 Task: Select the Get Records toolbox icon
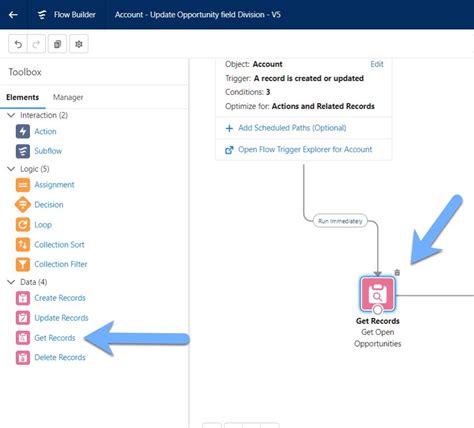(23, 338)
